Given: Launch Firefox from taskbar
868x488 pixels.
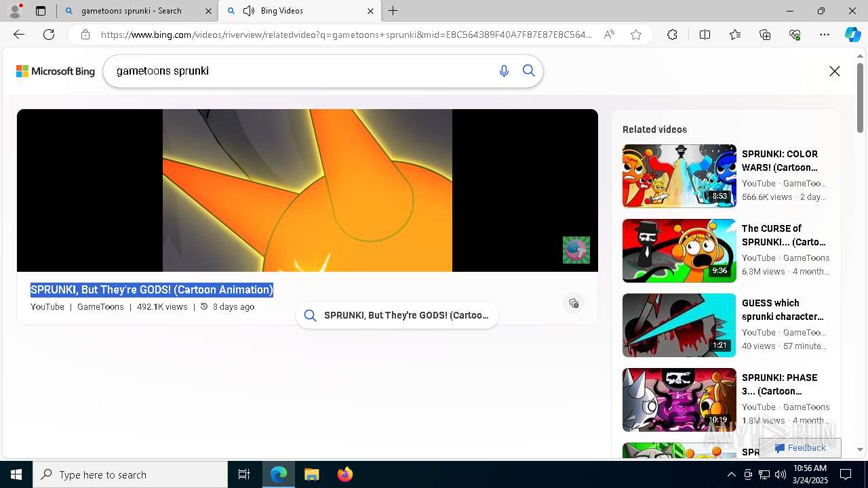Looking at the screenshot, I should coord(345,474).
